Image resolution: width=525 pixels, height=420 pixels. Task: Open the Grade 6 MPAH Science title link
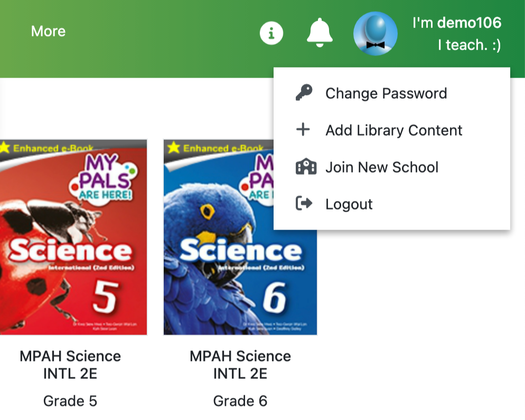pos(240,365)
